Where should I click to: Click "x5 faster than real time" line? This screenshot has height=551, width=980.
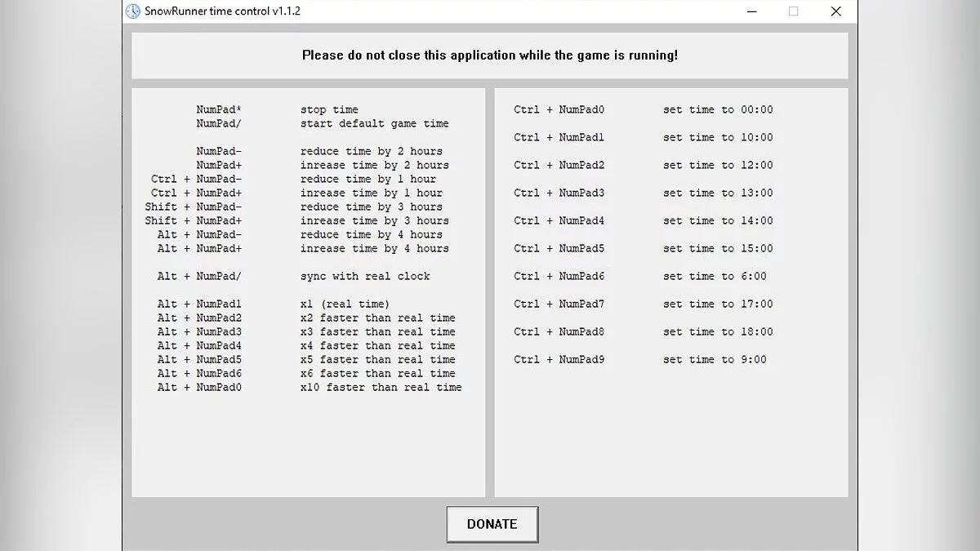click(x=378, y=359)
